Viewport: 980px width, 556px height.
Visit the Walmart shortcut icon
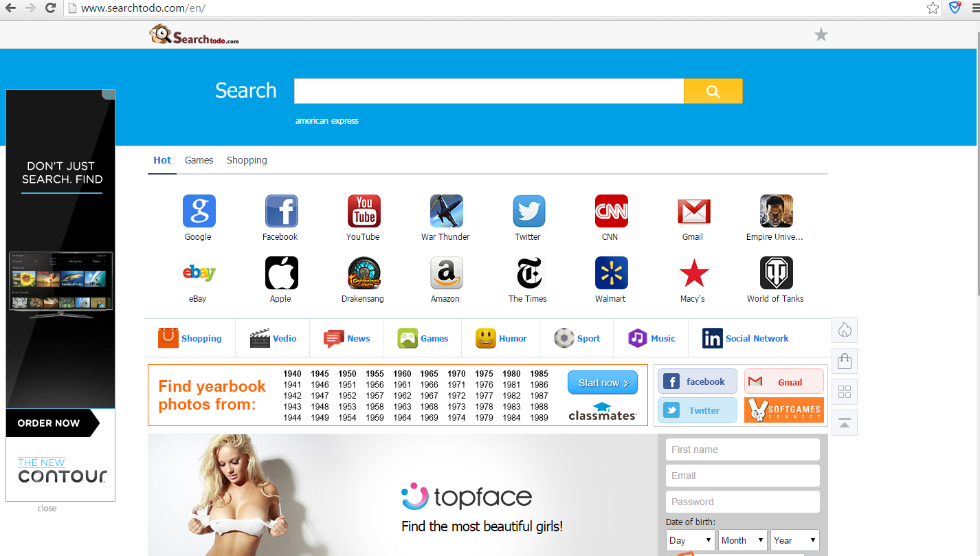click(x=612, y=273)
